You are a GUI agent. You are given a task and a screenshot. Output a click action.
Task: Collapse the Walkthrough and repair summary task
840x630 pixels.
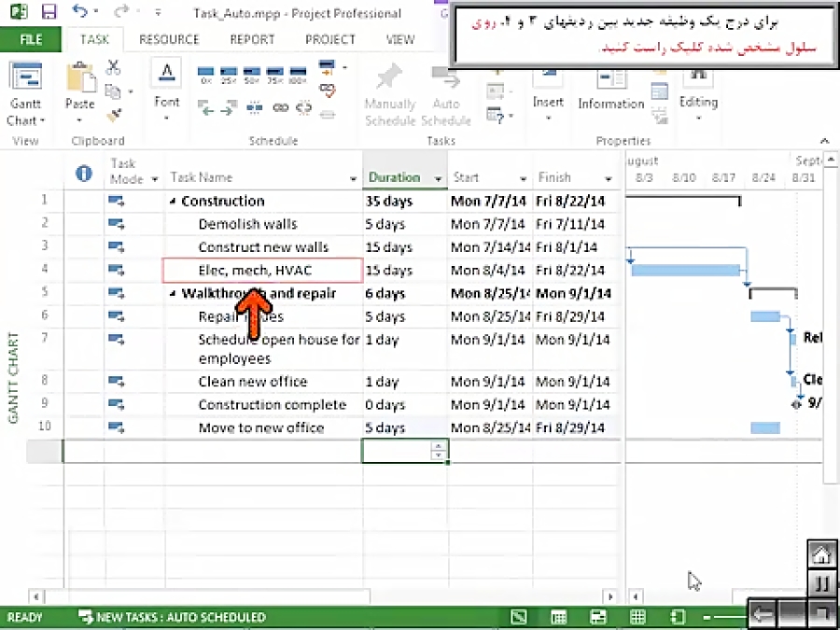click(x=172, y=293)
